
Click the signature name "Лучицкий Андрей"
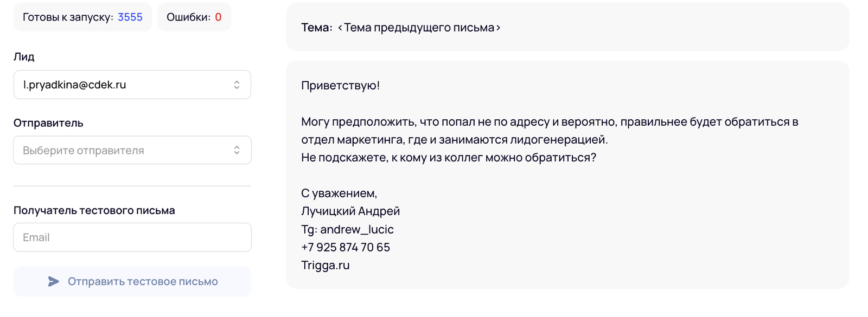coord(350,211)
